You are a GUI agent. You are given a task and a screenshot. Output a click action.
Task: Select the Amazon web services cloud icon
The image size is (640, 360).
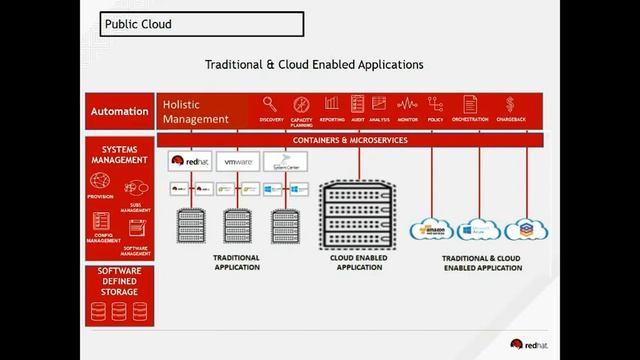[431, 229]
